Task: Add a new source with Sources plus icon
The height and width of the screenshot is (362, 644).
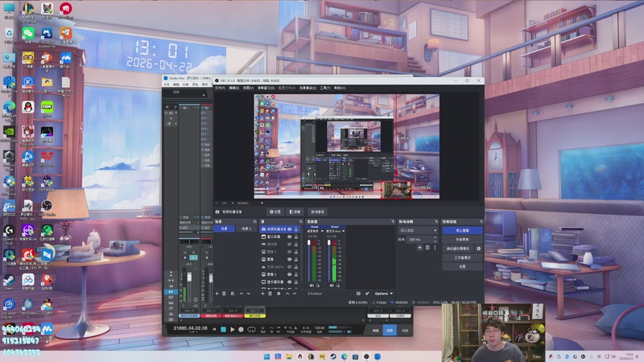Action: pyautogui.click(x=263, y=294)
